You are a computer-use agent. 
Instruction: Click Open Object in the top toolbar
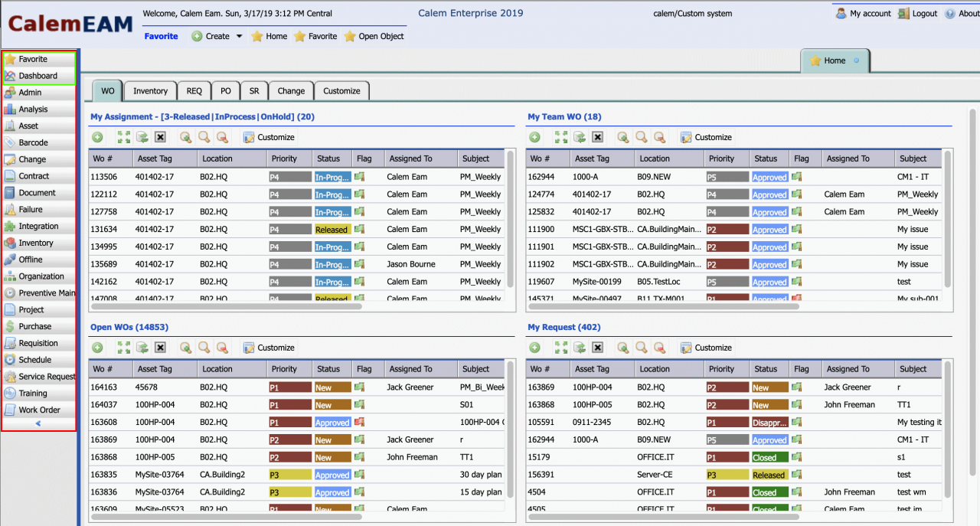click(374, 36)
